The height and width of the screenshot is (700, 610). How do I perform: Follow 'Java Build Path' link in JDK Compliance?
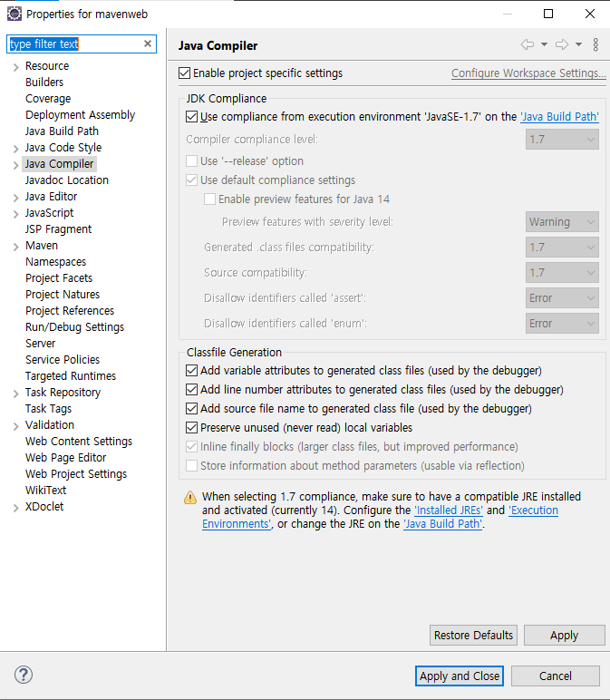[x=559, y=117]
